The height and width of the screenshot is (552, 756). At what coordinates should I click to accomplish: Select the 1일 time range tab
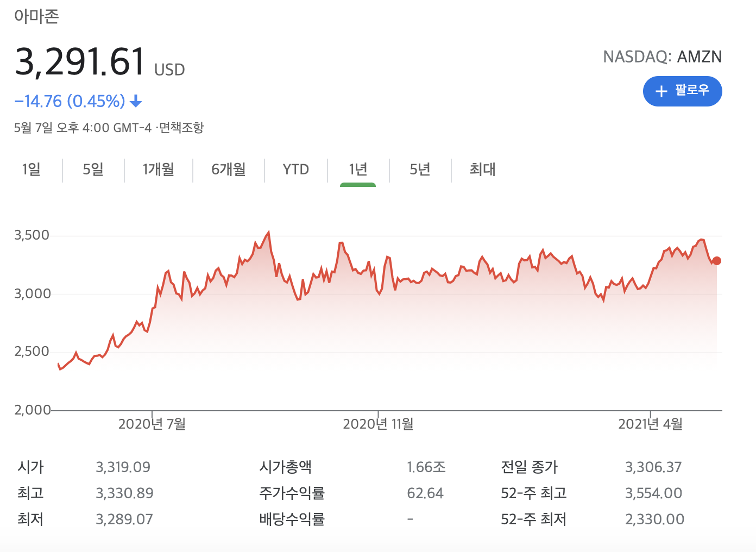[31, 170]
